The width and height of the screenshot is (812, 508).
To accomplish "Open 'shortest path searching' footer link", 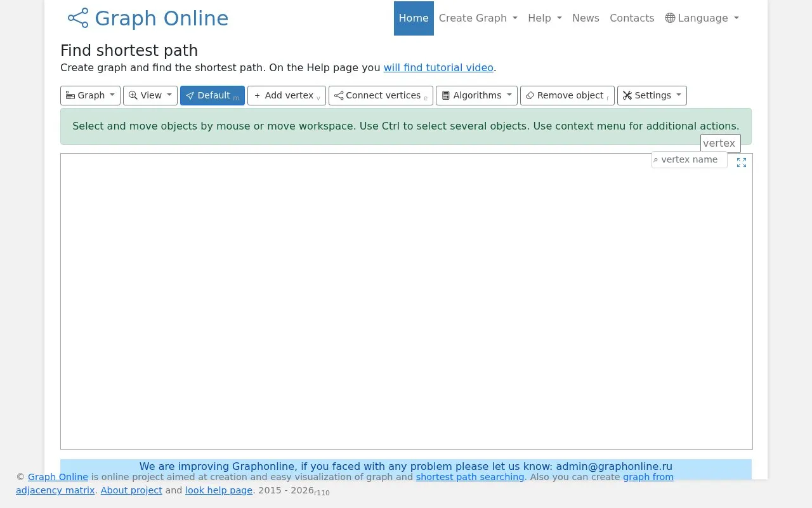I will pyautogui.click(x=470, y=477).
